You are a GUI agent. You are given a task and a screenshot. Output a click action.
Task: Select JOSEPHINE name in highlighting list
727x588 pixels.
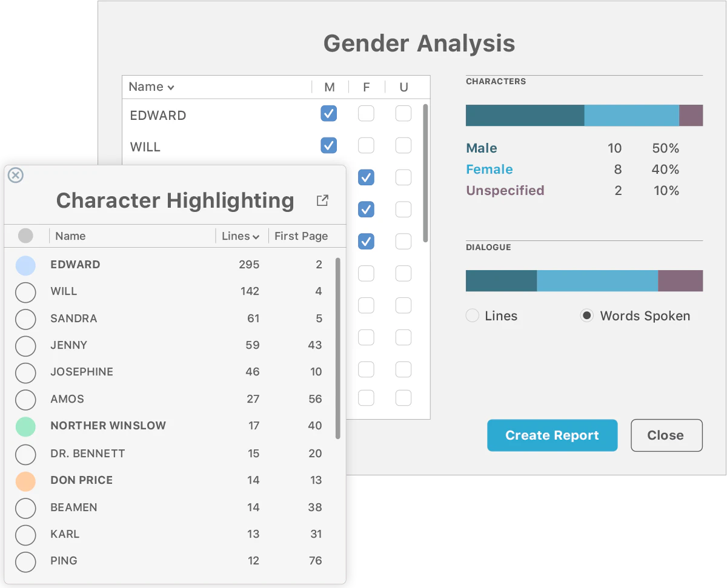82,372
